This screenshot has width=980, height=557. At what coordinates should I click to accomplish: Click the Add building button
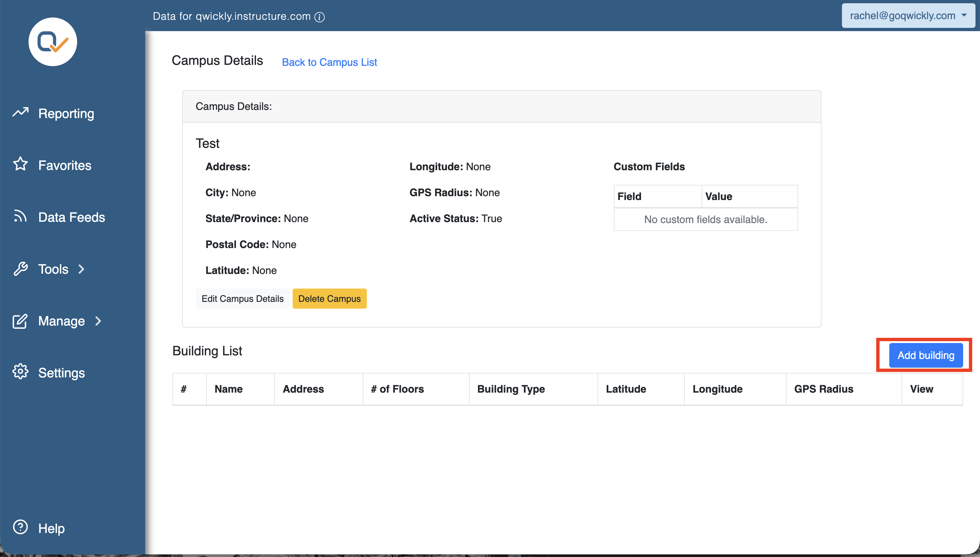pyautogui.click(x=926, y=355)
